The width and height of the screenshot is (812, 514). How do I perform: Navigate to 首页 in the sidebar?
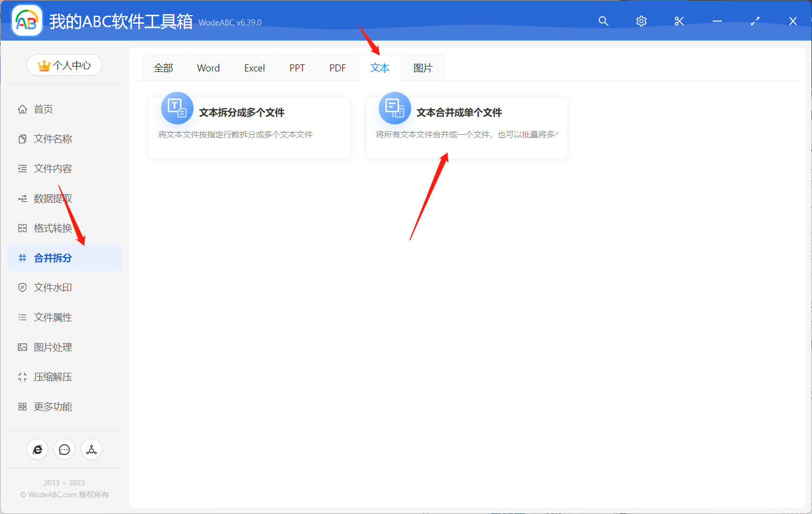tap(43, 109)
